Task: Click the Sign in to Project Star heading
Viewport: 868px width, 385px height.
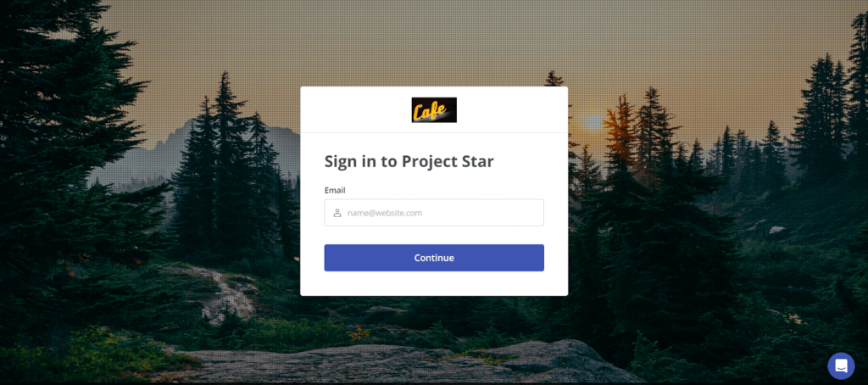Action: 409,161
